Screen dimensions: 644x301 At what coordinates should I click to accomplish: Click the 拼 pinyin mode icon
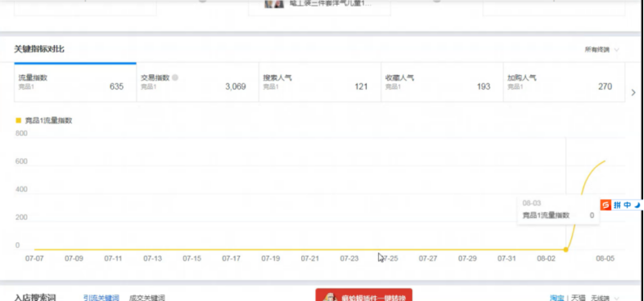(617, 205)
